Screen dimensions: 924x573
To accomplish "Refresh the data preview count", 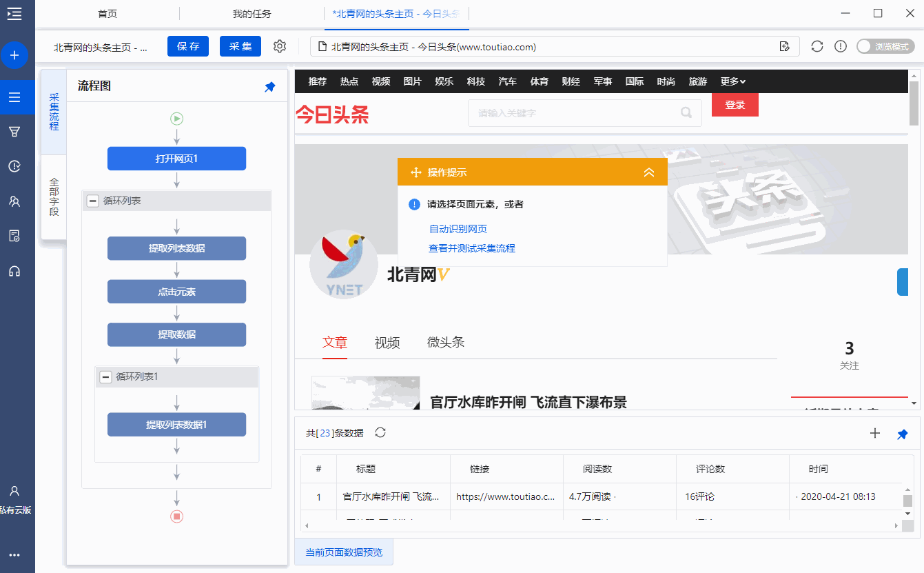I will [x=380, y=432].
